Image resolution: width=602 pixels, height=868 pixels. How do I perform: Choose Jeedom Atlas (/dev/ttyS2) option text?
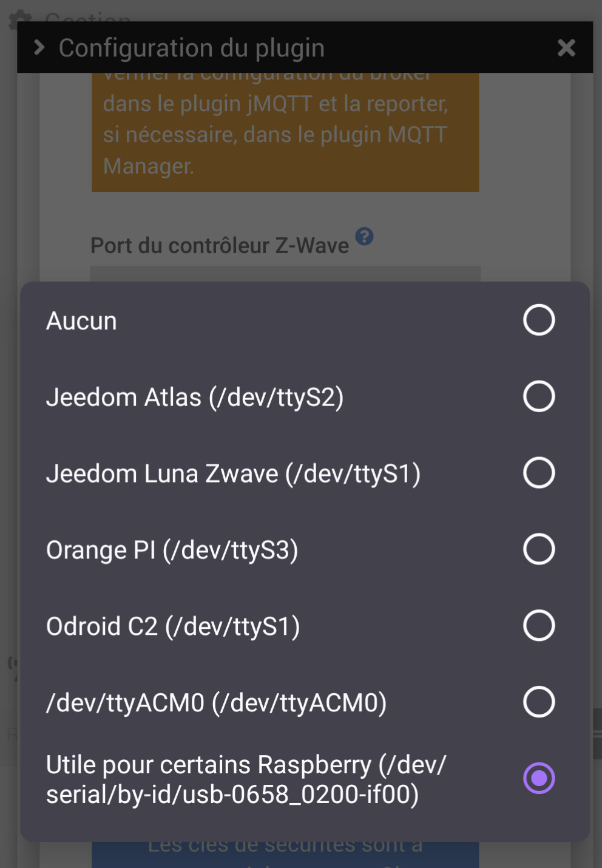(x=195, y=398)
